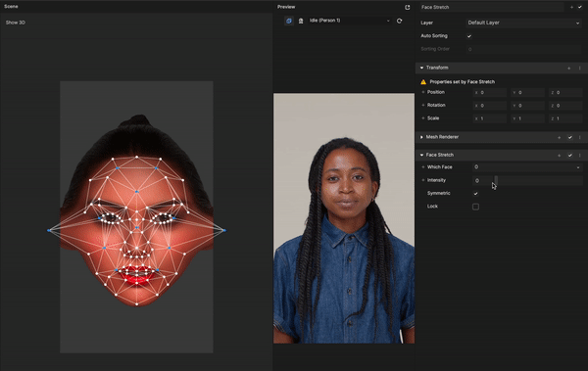Click the keyframe icon next to Position

pos(423,92)
